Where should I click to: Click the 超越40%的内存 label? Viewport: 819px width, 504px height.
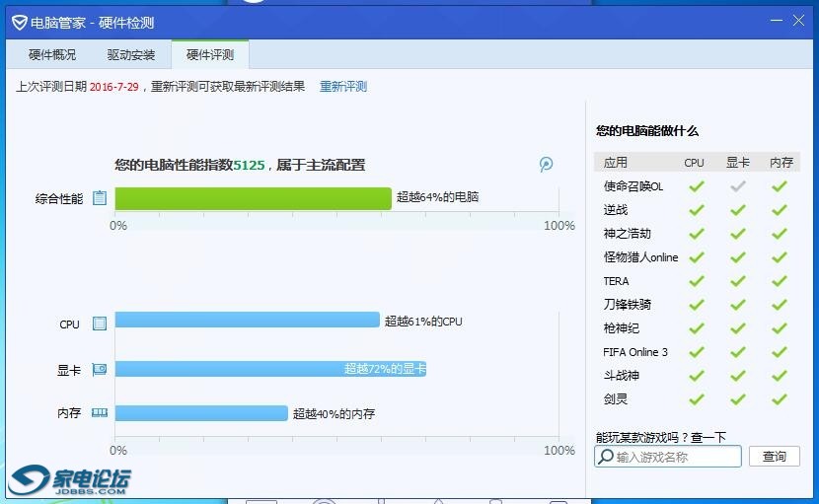[334, 413]
